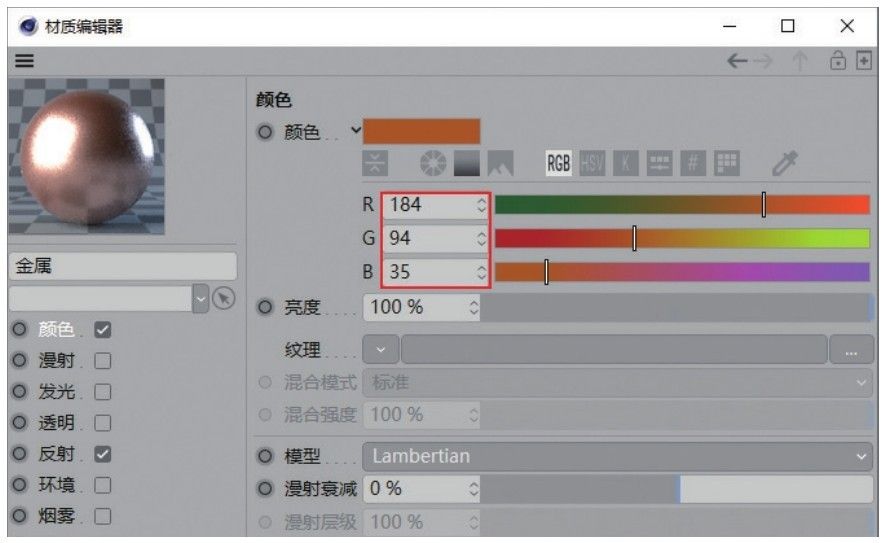Enable the 漫射 (diffusion) channel checkbox

102,361
